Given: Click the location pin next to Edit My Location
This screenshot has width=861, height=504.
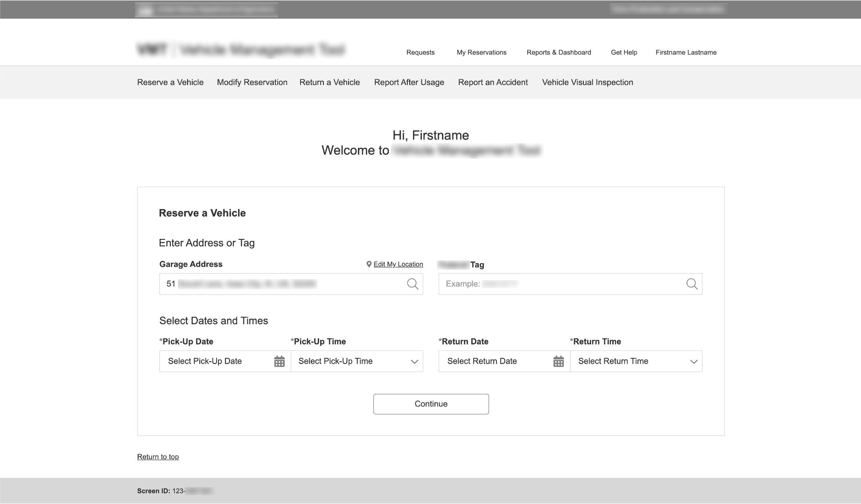Looking at the screenshot, I should coord(368,264).
